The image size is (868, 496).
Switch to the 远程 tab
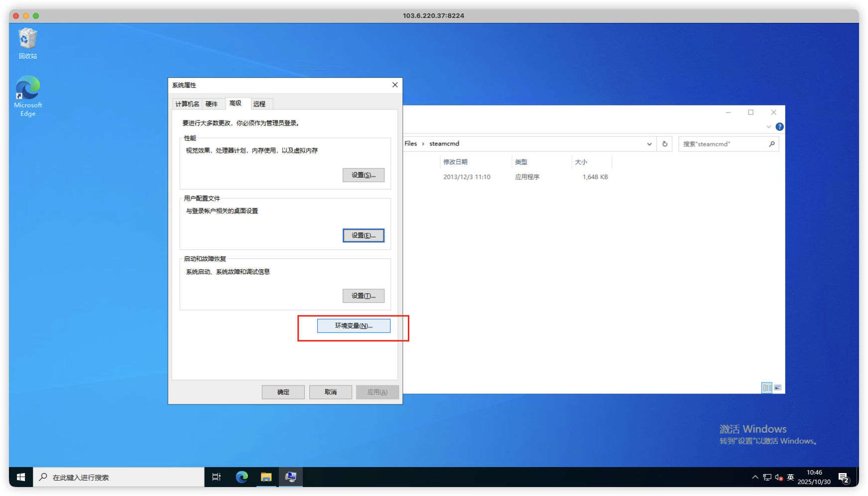[x=259, y=104]
